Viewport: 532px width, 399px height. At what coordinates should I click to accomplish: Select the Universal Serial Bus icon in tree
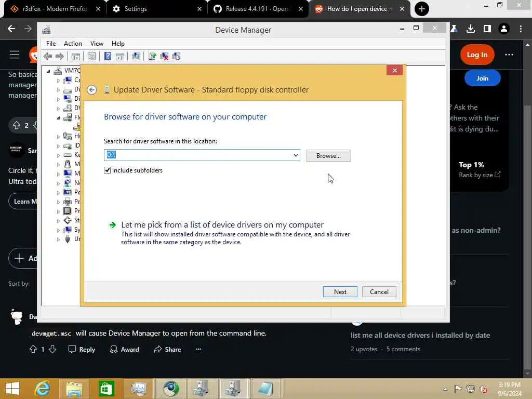click(68, 239)
